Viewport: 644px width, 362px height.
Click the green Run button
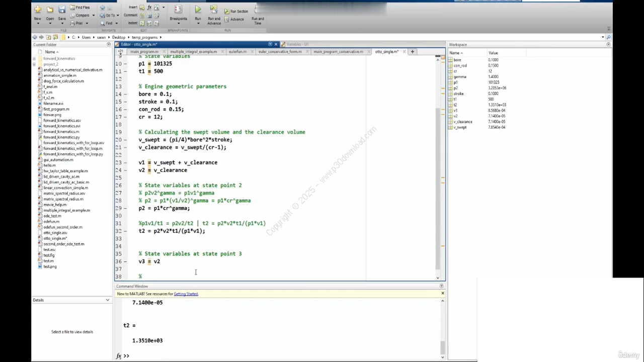pos(198,10)
